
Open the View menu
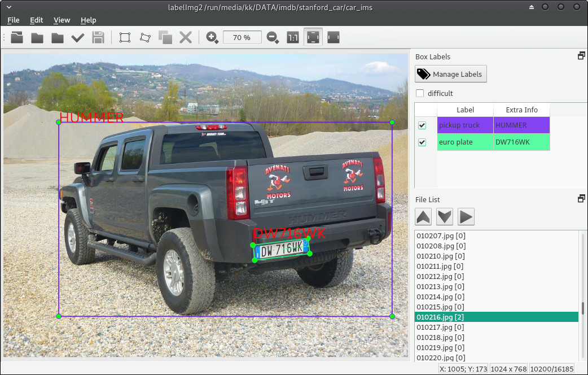pyautogui.click(x=62, y=20)
